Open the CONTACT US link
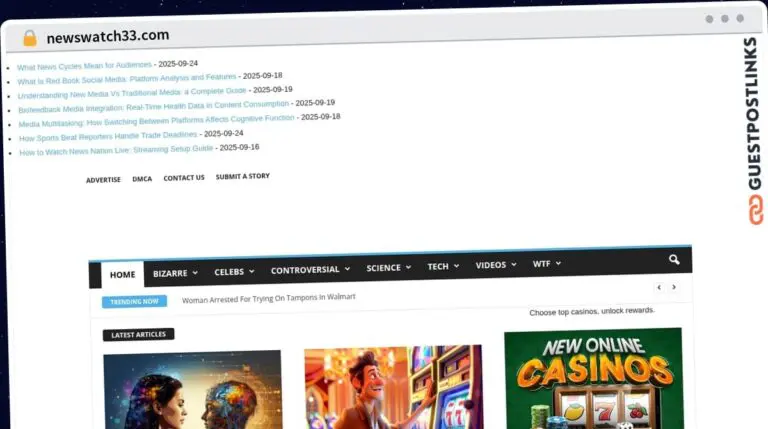 pos(184,178)
